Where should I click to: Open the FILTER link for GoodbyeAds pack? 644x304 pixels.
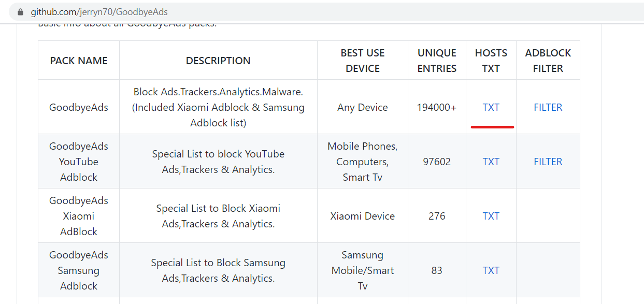(x=548, y=107)
